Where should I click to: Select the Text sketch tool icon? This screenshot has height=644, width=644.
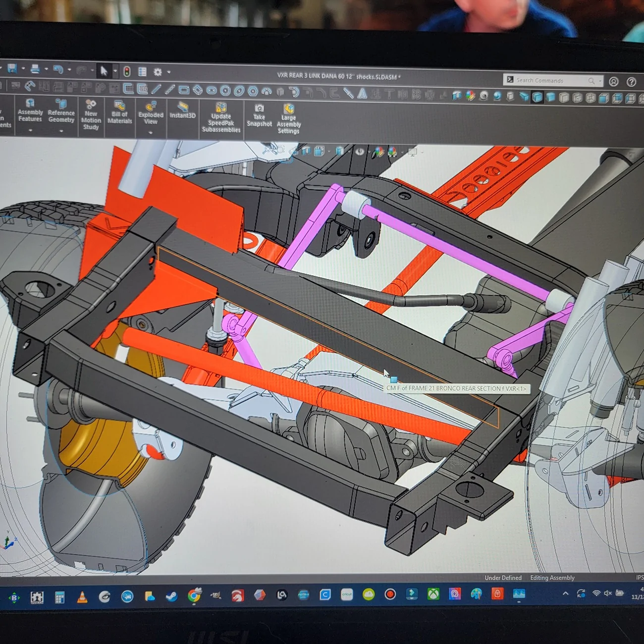362,93
